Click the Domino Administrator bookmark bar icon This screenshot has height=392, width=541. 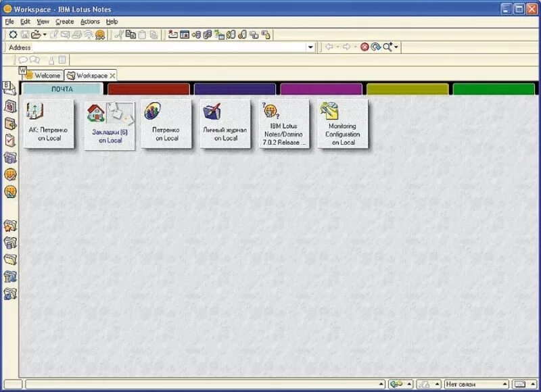[x=10, y=174]
